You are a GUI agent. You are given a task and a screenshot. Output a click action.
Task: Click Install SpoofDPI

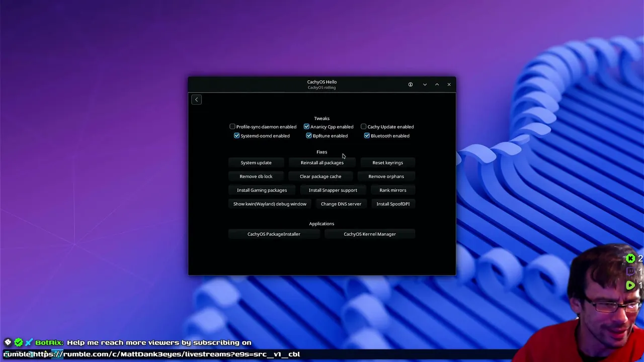tap(393, 204)
